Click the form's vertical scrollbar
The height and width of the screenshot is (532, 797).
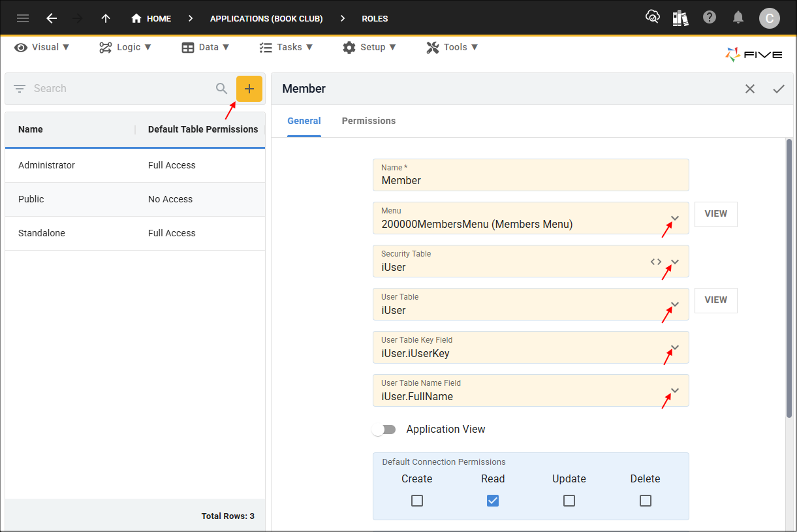click(789, 278)
